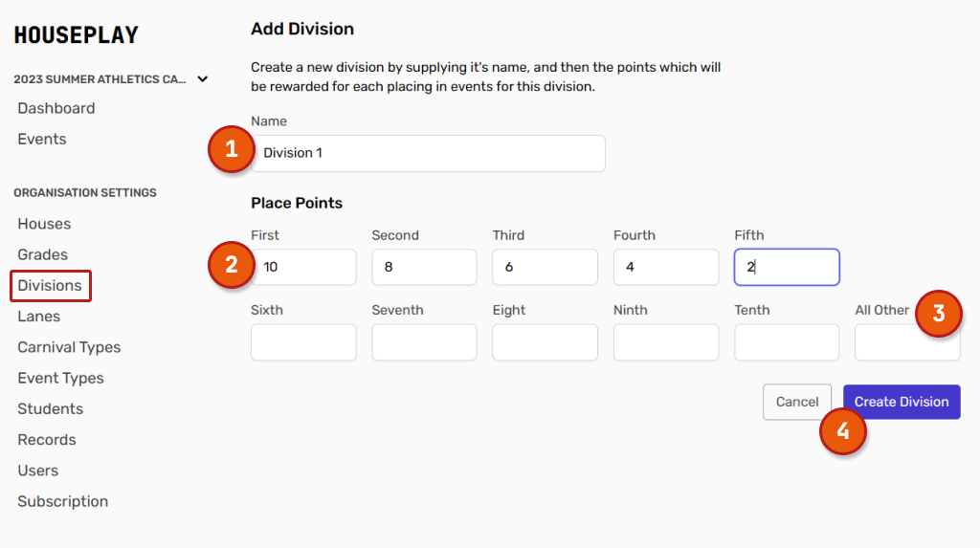The height and width of the screenshot is (548, 980).
Task: Click the Sixth place points field
Action: pos(303,342)
